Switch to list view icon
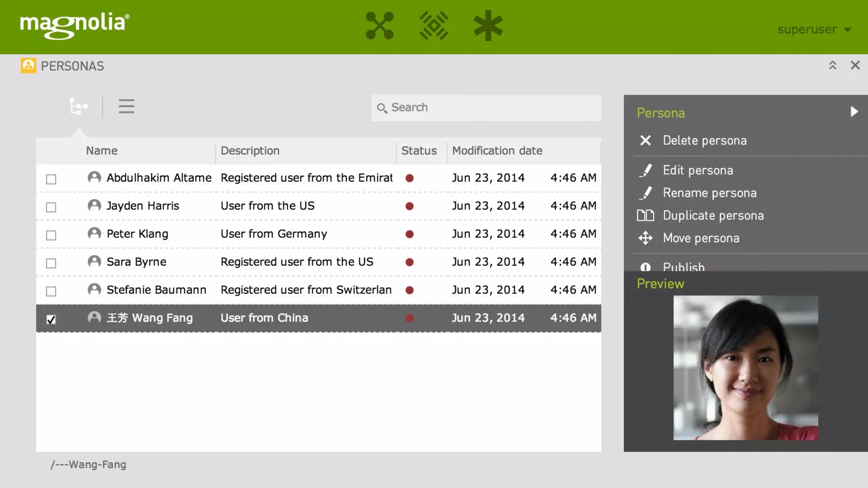 pos(126,106)
